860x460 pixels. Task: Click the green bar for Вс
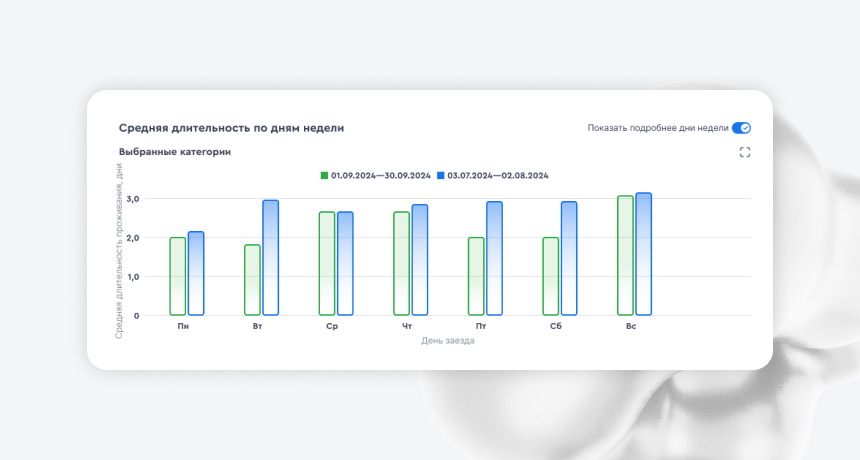[x=625, y=255]
